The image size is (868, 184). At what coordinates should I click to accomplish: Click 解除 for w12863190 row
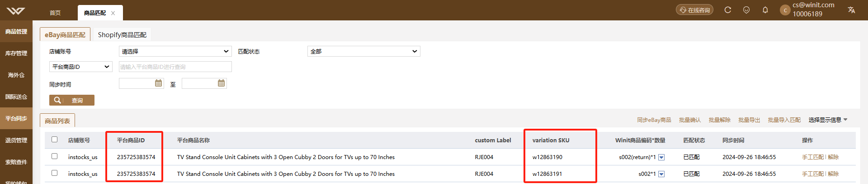[834, 157]
